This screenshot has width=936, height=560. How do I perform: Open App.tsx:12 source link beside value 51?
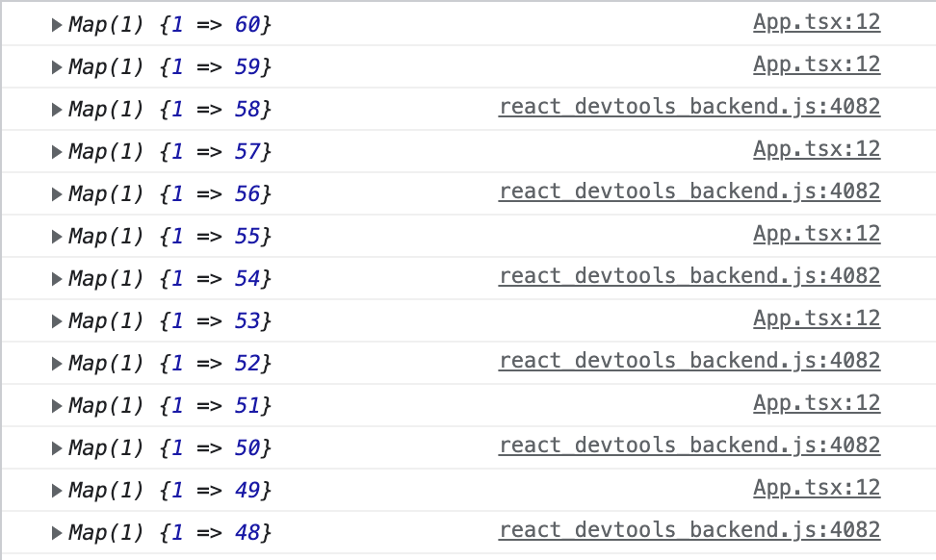coord(817,403)
